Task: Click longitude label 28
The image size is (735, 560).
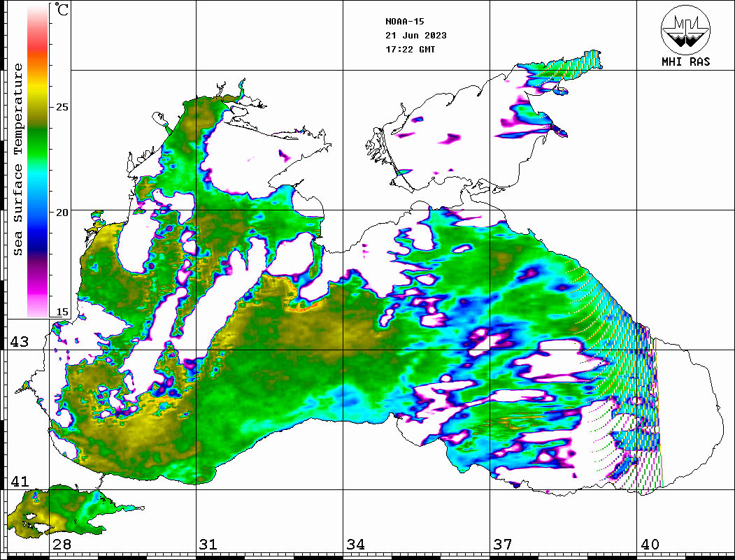Action: (x=62, y=544)
